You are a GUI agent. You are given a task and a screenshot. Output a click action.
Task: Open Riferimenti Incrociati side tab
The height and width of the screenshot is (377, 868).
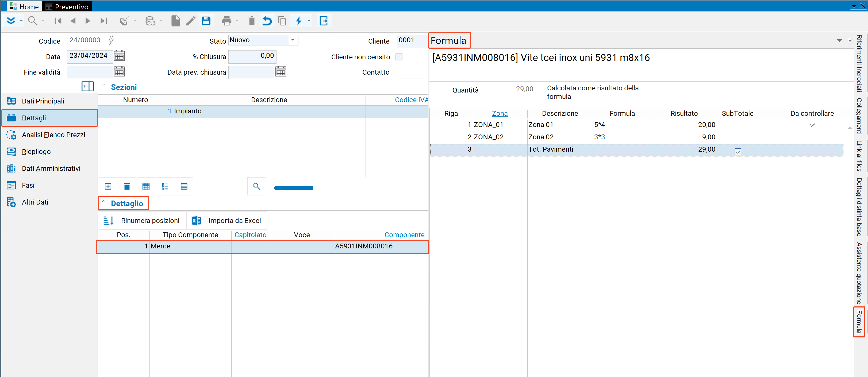click(859, 63)
